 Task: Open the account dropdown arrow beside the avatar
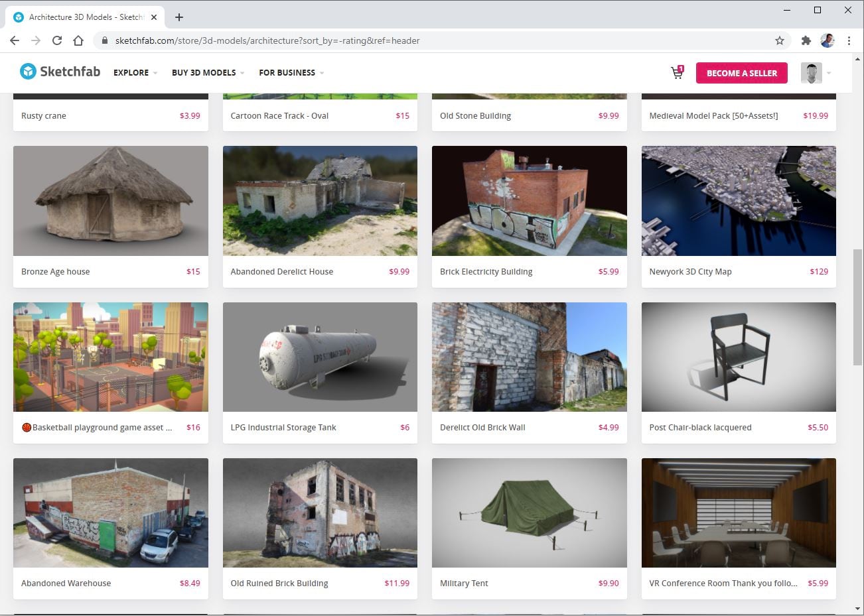point(829,73)
